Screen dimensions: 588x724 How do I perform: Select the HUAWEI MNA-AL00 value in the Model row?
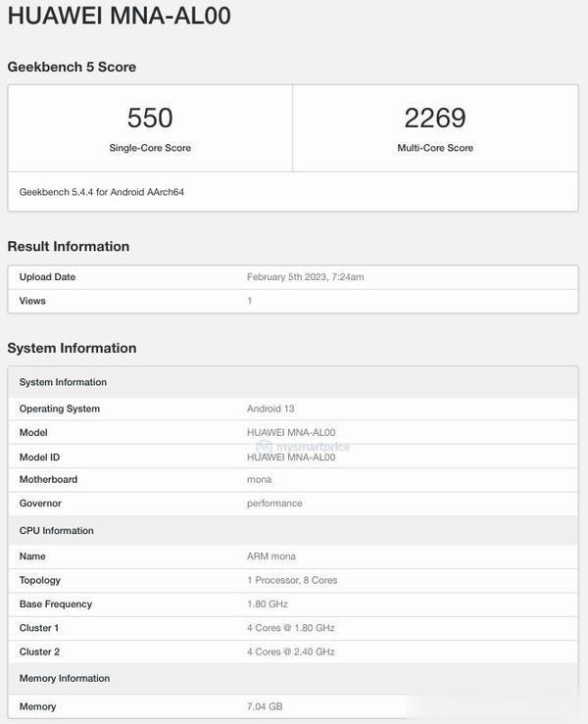tap(291, 433)
